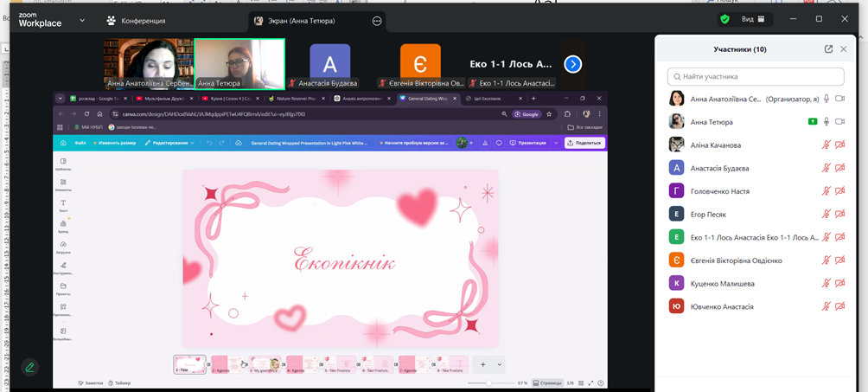Switch to the Конференция tab

(x=137, y=21)
